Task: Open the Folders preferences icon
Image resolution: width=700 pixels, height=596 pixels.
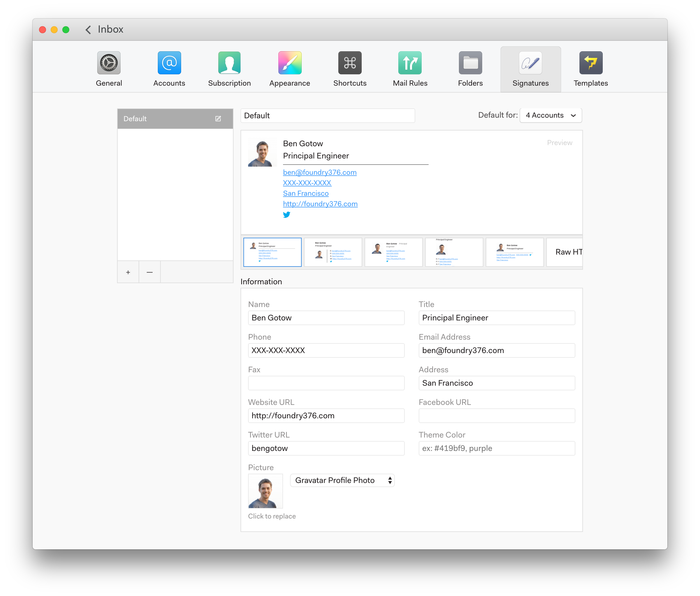Action: click(470, 63)
